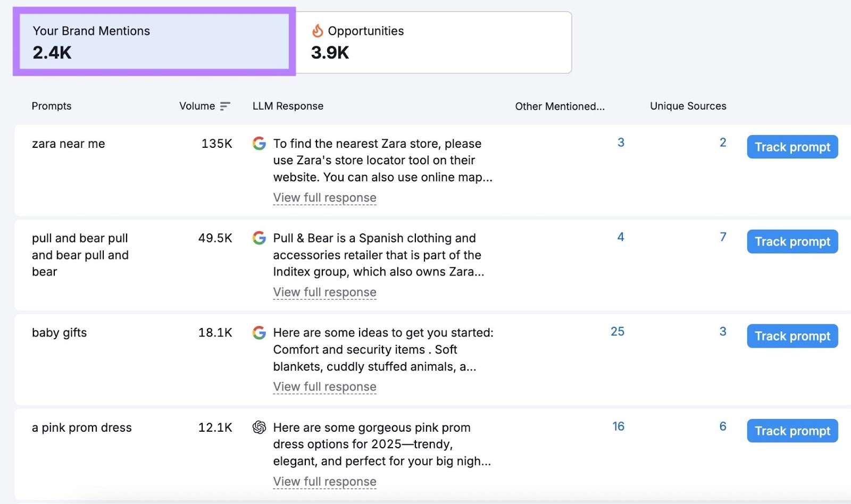Track the "a pink prom dress" prompt
Image resolution: width=851 pixels, height=504 pixels.
(792, 431)
